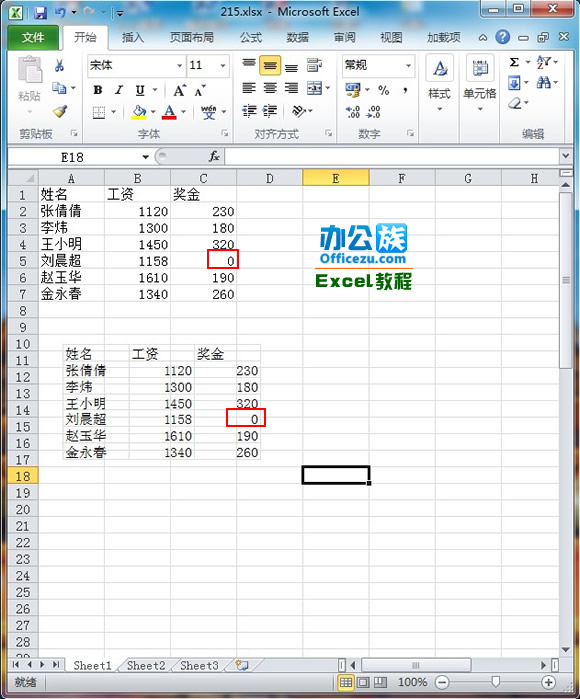Click the Insert Function fx icon
Image resolution: width=580 pixels, height=699 pixels.
[214, 156]
